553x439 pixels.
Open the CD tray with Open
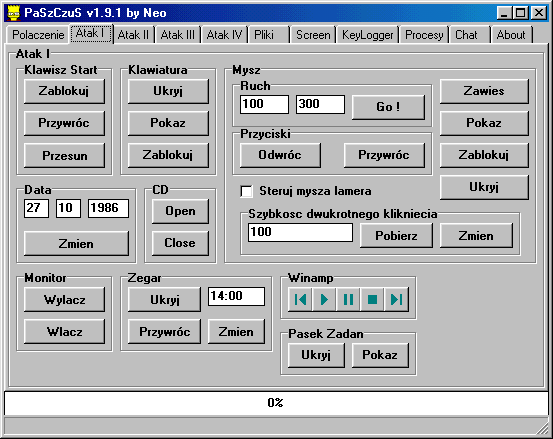coord(180,211)
